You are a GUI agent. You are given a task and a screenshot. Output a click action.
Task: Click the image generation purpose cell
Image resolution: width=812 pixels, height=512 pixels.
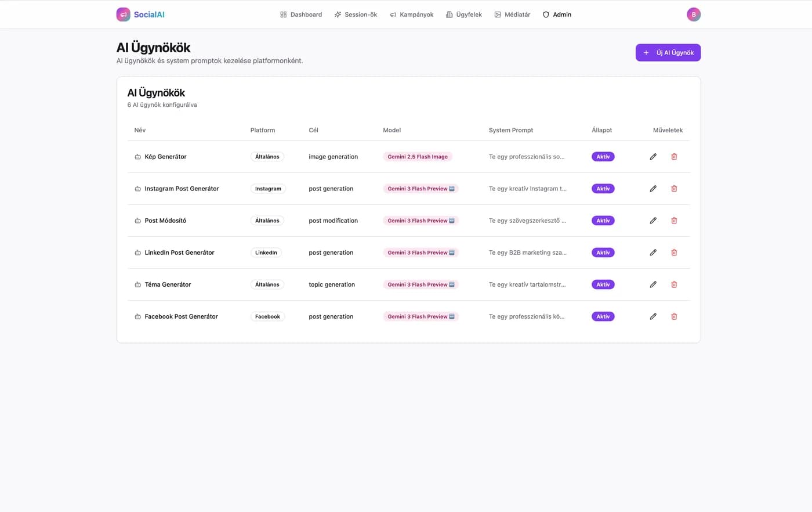(333, 157)
